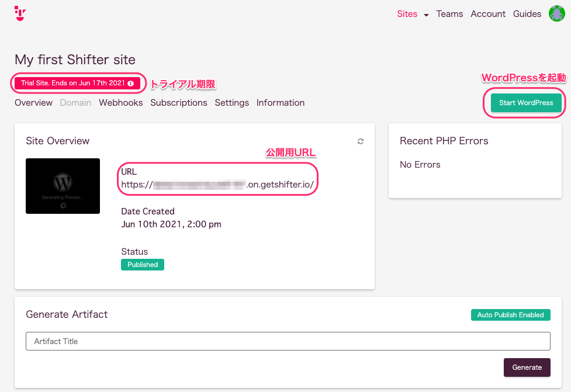Click the My first Shifter site title
This screenshot has width=571, height=392.
[x=75, y=60]
